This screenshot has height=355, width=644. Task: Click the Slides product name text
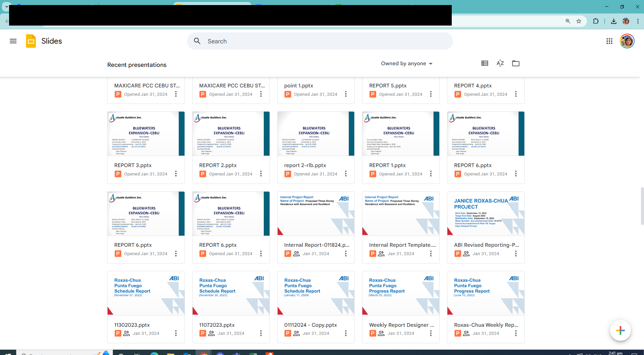[52, 41]
